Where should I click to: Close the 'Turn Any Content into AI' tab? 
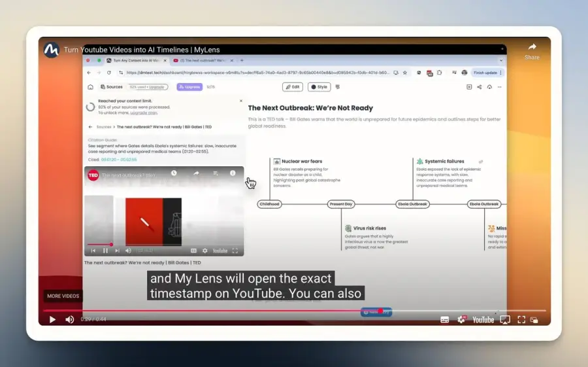[165, 60]
